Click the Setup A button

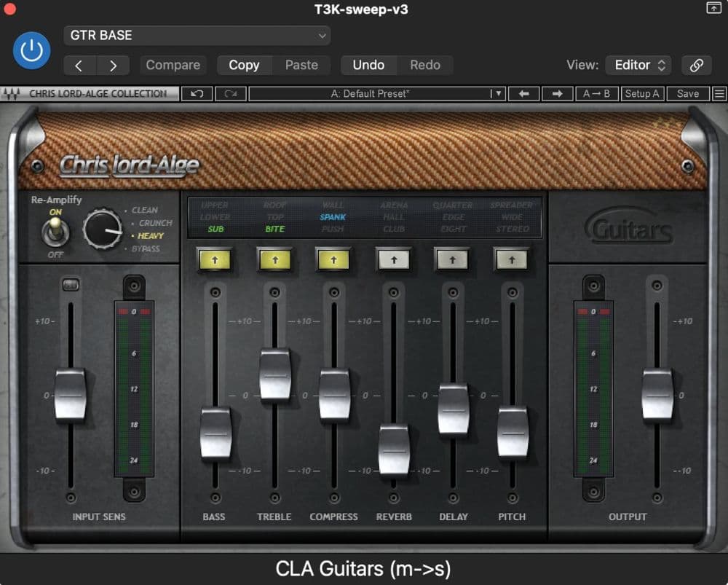(x=642, y=94)
